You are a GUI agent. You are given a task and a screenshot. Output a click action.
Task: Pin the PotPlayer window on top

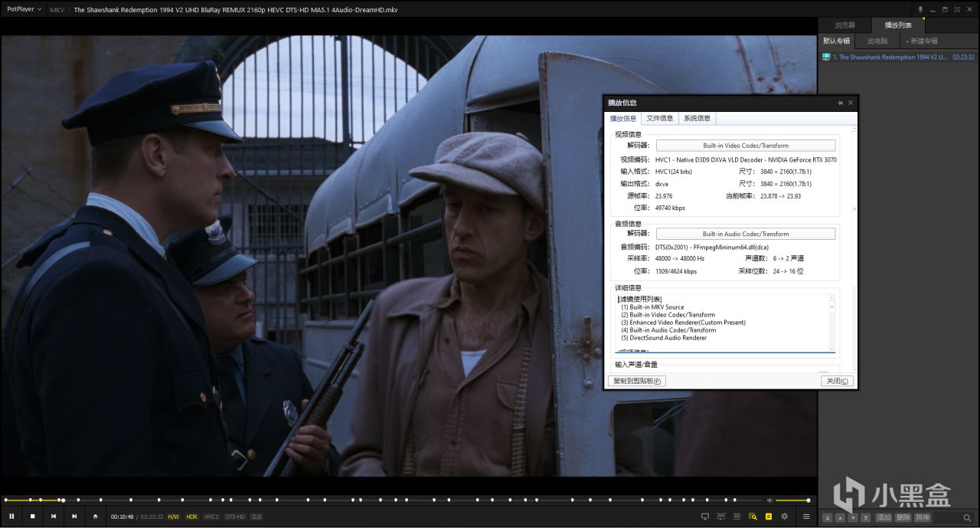920,10
